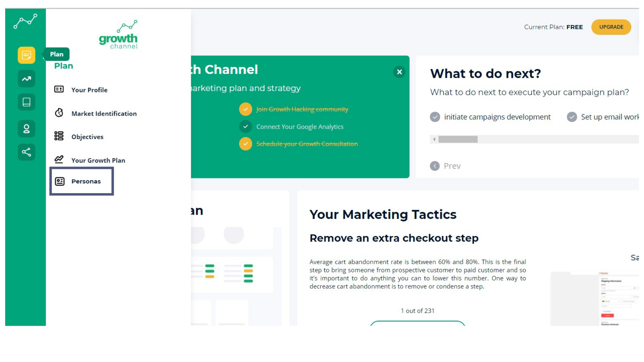Click the user persona sidebar icon
Image resolution: width=644 pixels, height=362 pixels.
(26, 129)
